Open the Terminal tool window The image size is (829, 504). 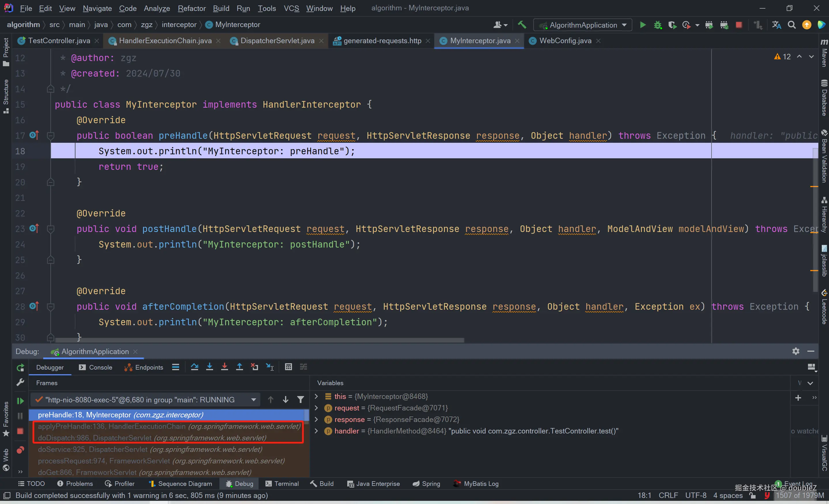point(282,484)
